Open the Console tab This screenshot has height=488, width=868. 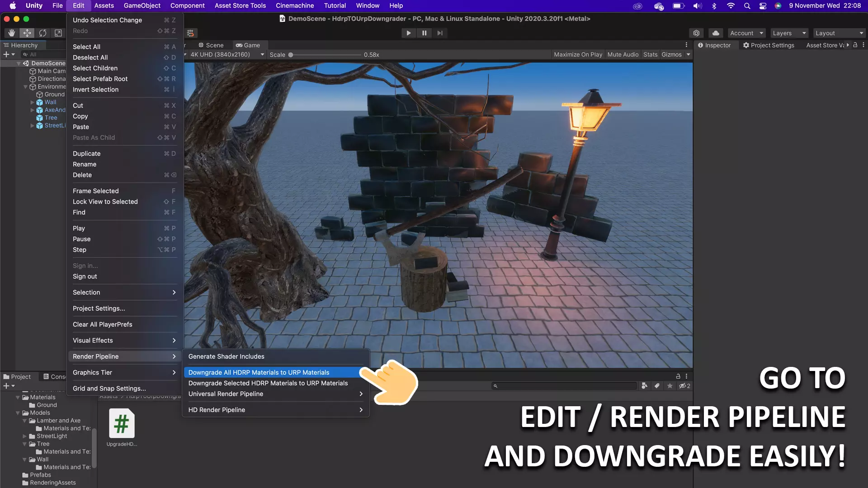pos(54,376)
